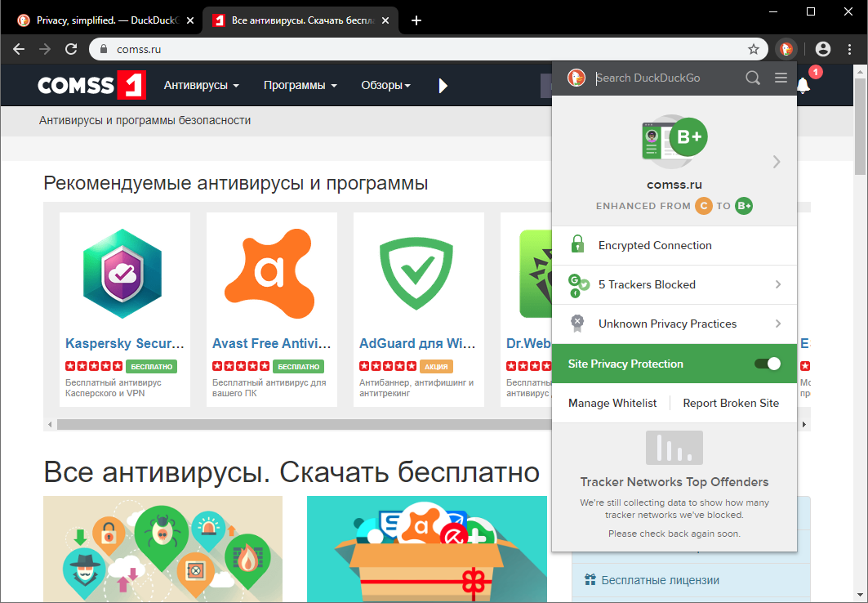Click the АКЦИЯ badge under AdGuard
This screenshot has width=868, height=603.
coord(436,367)
